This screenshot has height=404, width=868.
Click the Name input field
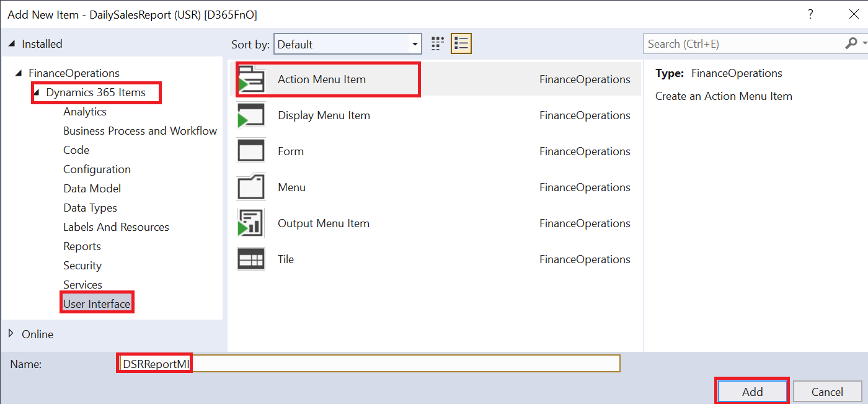tap(369, 364)
